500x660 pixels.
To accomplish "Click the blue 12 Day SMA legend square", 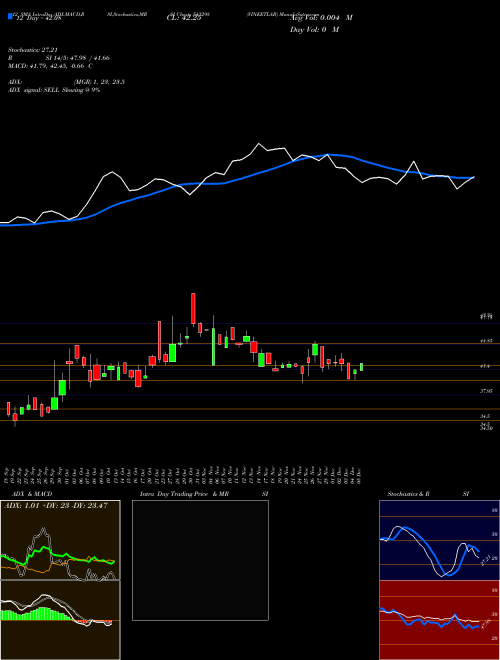I will 10,17.
